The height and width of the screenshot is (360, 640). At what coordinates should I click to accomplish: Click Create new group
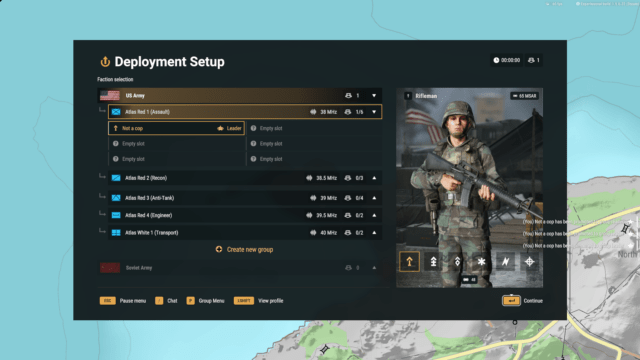[244, 249]
